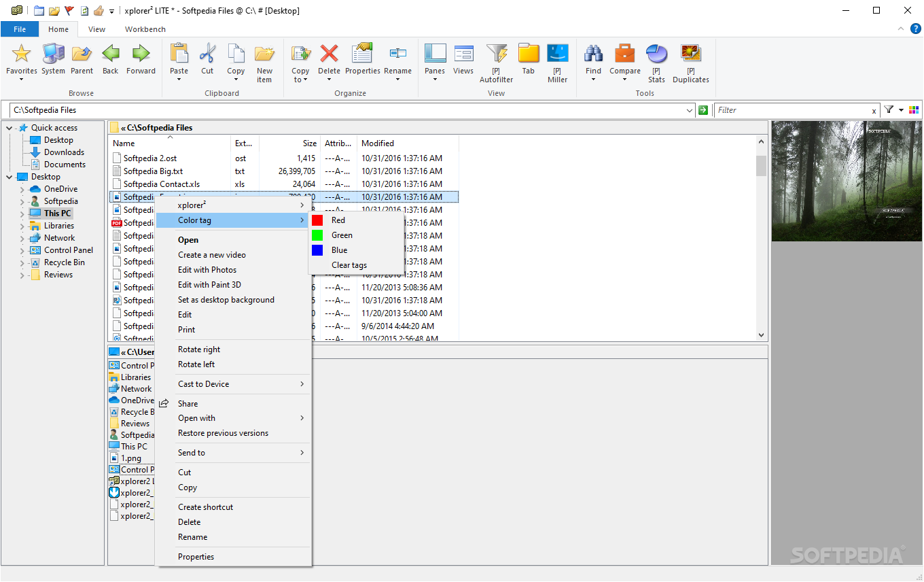The image size is (924, 582).
Task: Open the filter options dropdown arrow
Action: tap(902, 110)
